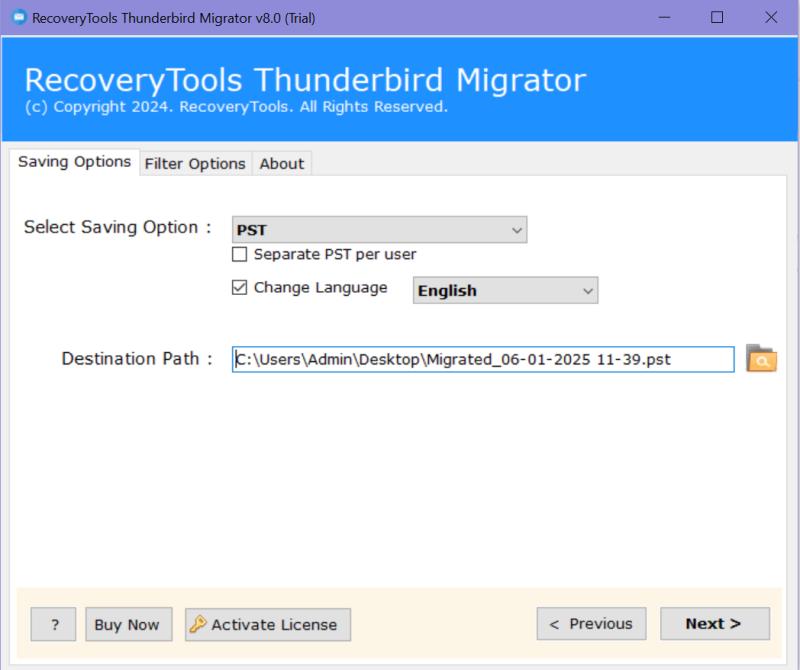Switch to the Filter Options tab
Viewport: 800px width, 670px height.
pyautogui.click(x=195, y=164)
